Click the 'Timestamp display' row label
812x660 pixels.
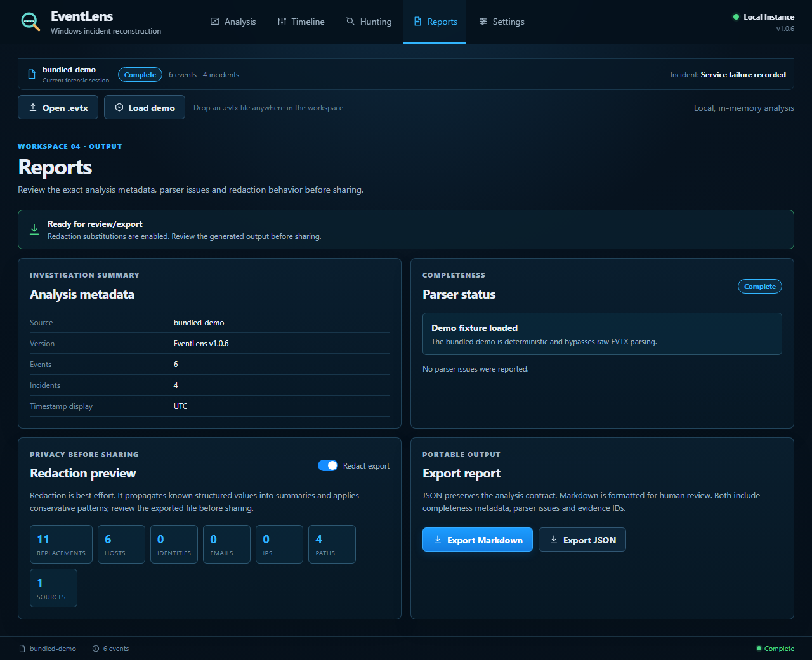(x=61, y=406)
